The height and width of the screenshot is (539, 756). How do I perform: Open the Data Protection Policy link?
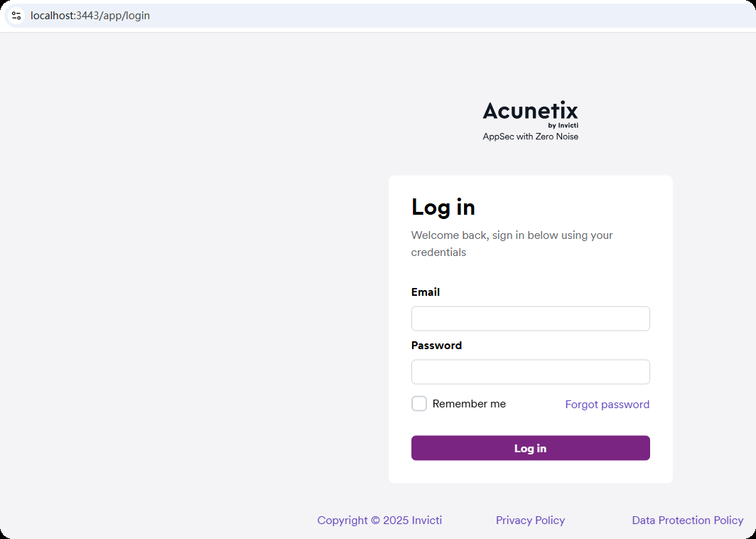(687, 521)
